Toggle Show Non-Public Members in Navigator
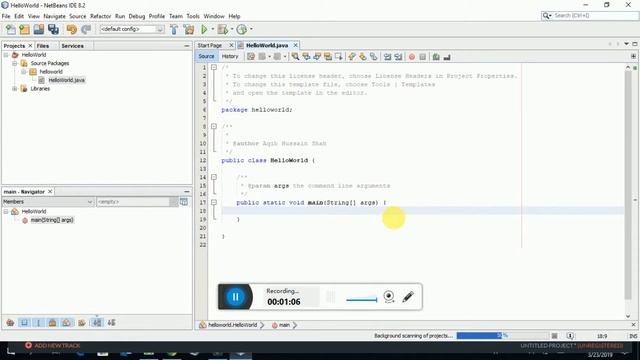The height and width of the screenshot is (360, 640). (x=52, y=322)
